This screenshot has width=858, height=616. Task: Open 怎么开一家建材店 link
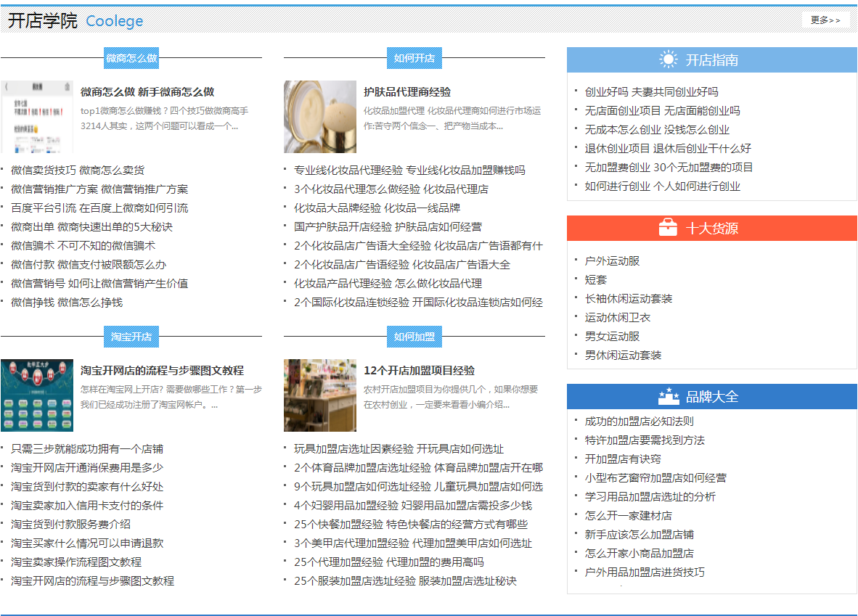[630, 514]
